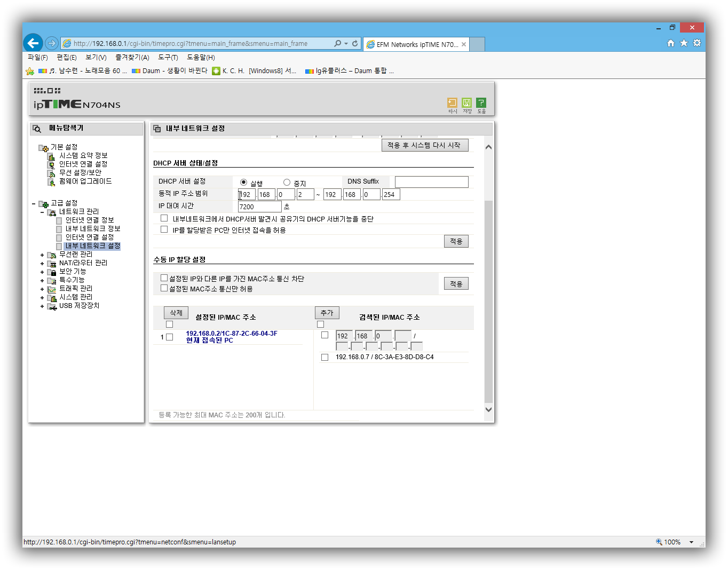The image size is (728, 570).
Task: Open the browser Favorites star icon
Action: (x=684, y=43)
